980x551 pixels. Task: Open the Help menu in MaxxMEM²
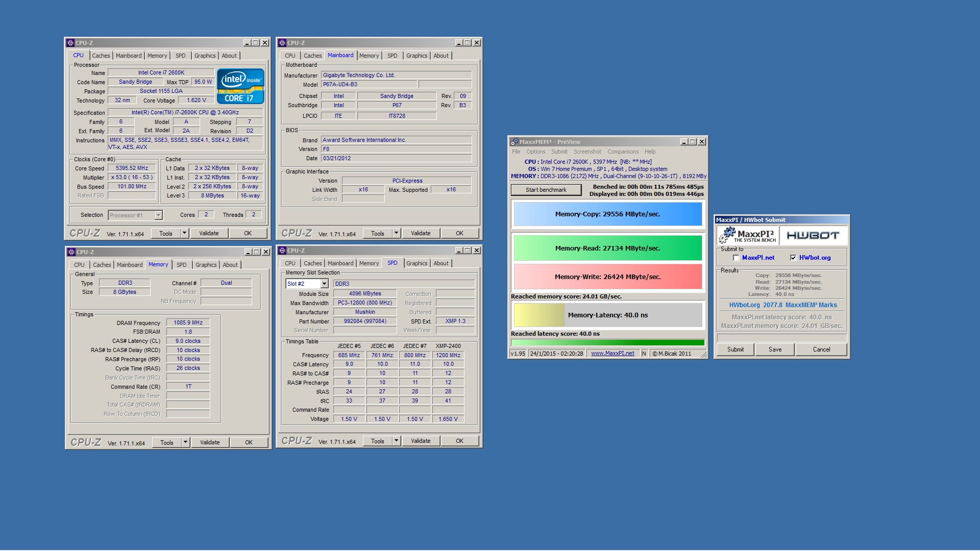pos(650,152)
